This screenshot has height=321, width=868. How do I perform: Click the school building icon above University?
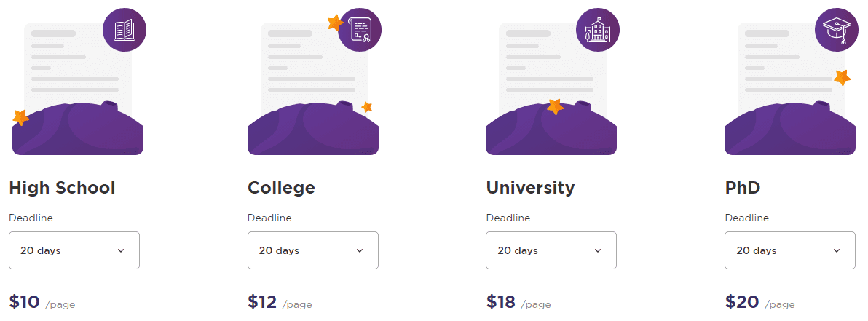click(x=598, y=30)
